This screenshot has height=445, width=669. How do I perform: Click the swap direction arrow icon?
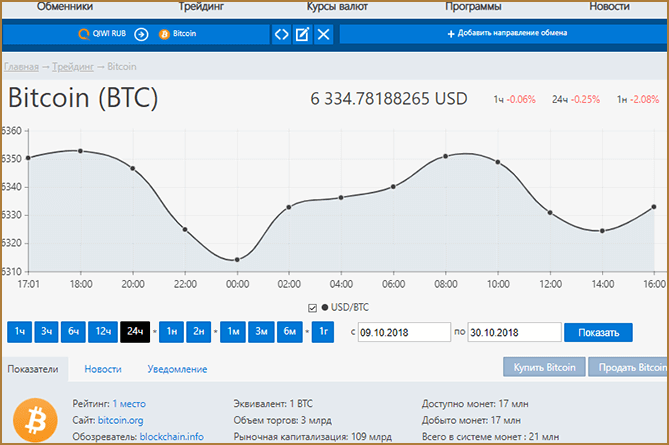(x=141, y=34)
